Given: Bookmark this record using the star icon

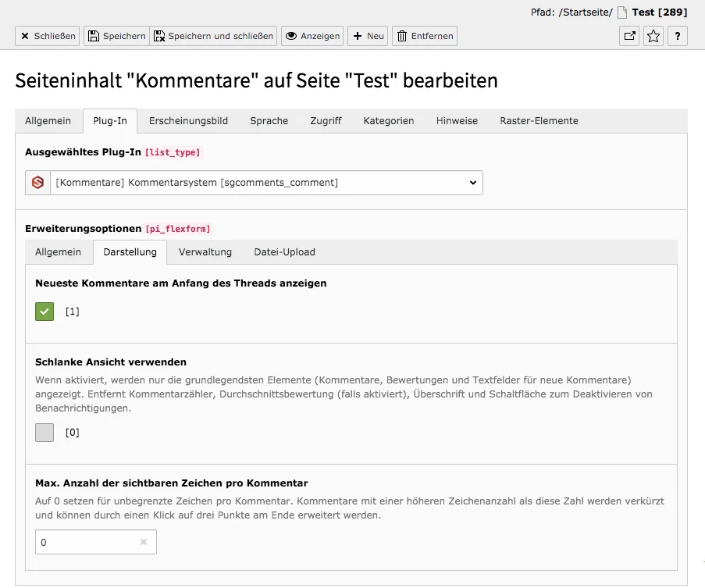Looking at the screenshot, I should pyautogui.click(x=653, y=35).
